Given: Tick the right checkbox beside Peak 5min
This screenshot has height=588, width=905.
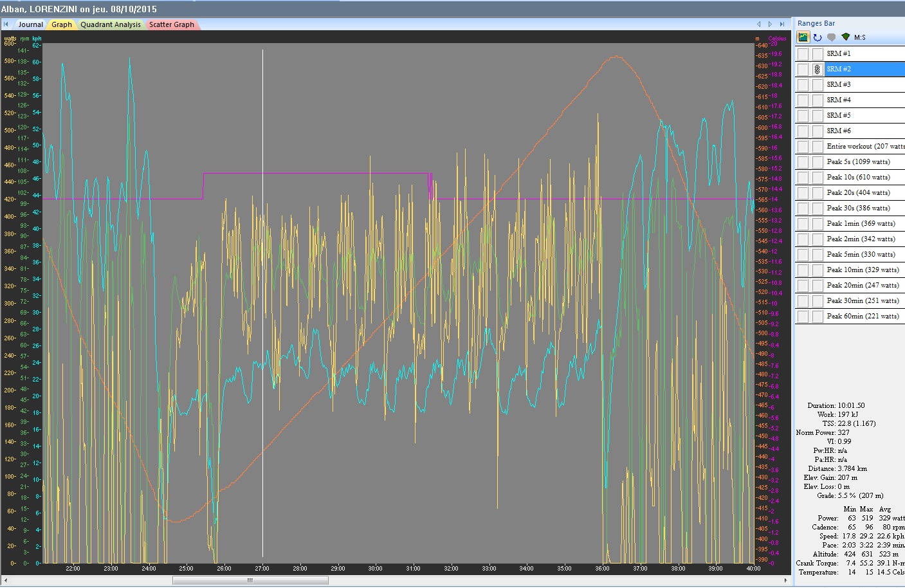Looking at the screenshot, I should [x=818, y=255].
